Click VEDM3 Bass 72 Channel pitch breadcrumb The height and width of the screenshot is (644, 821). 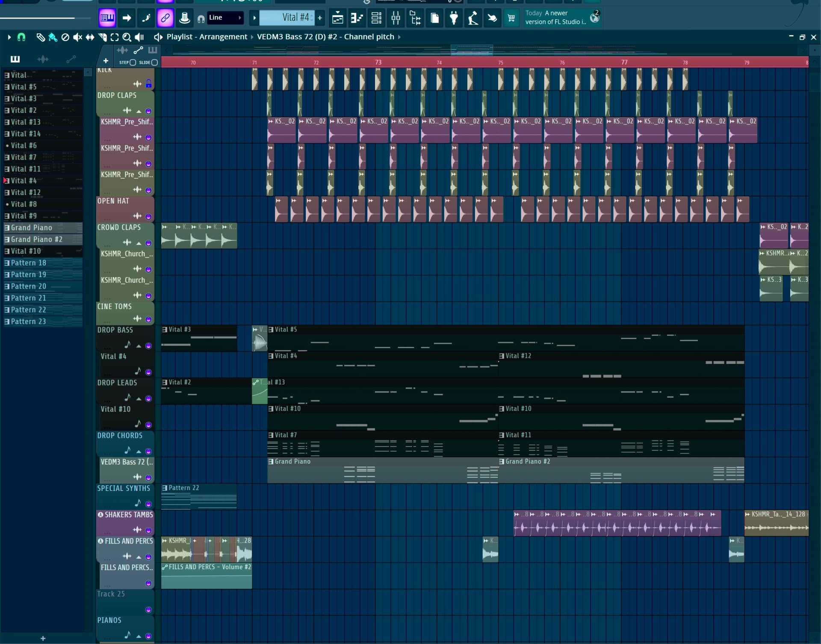click(x=325, y=37)
